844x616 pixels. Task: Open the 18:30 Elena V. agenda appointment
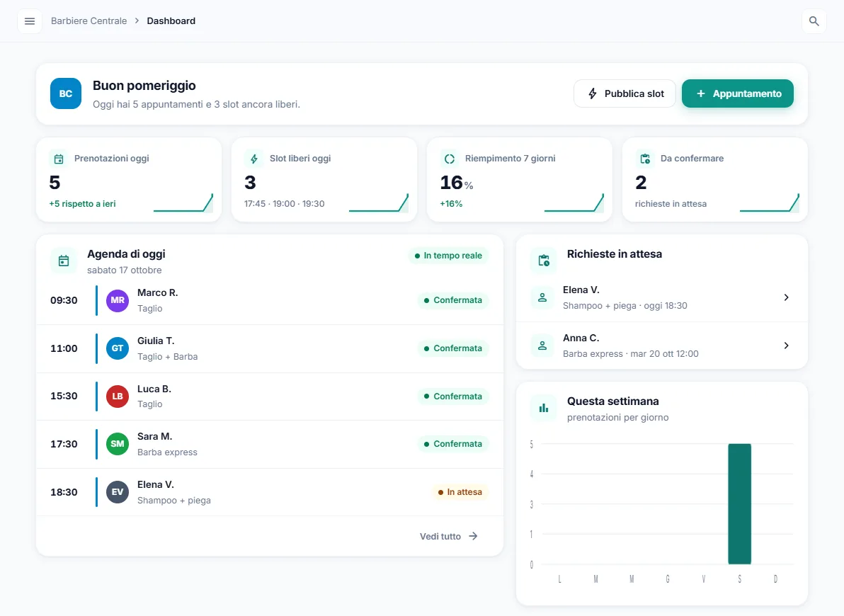270,492
